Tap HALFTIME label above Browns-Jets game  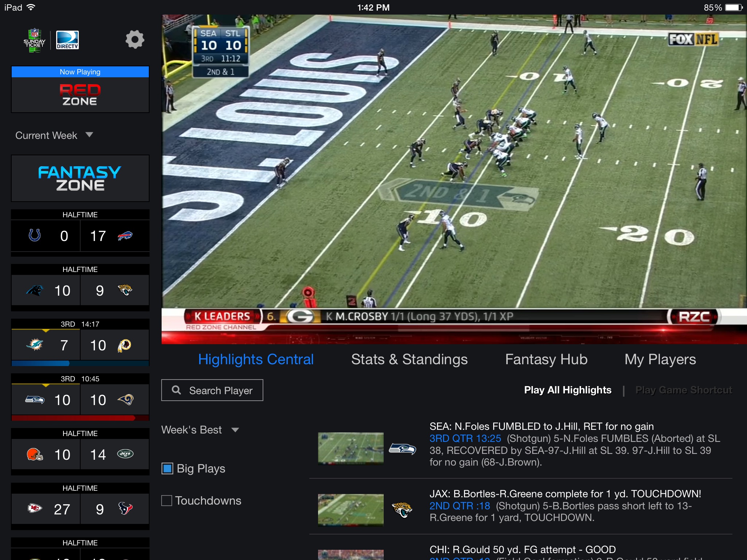coord(80,433)
